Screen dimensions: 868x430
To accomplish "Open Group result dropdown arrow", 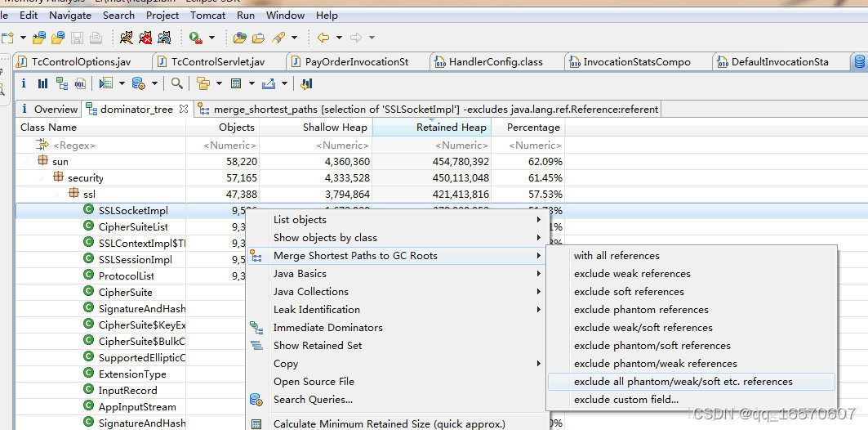I will [219, 83].
